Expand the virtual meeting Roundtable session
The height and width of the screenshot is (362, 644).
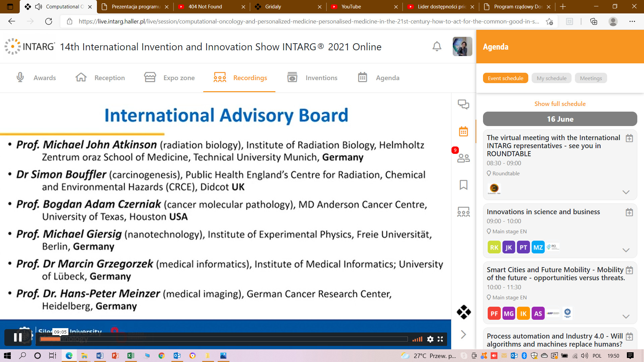(x=626, y=192)
